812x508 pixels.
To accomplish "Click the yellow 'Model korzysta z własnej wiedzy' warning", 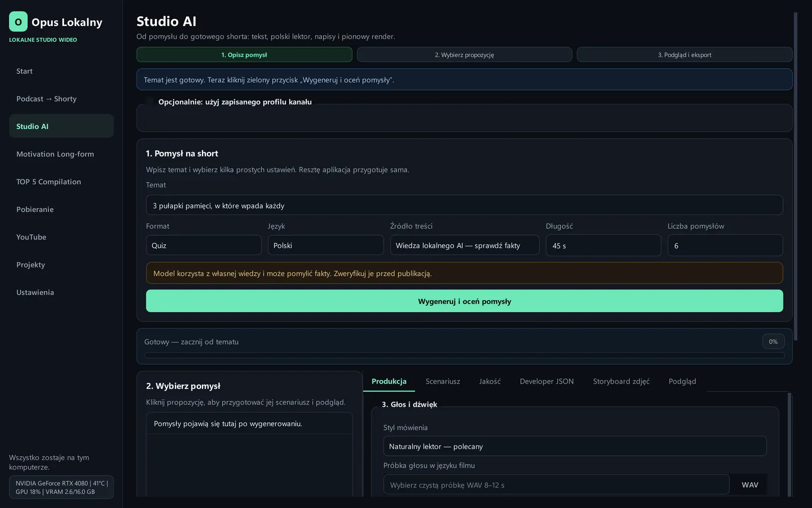I will [464, 273].
